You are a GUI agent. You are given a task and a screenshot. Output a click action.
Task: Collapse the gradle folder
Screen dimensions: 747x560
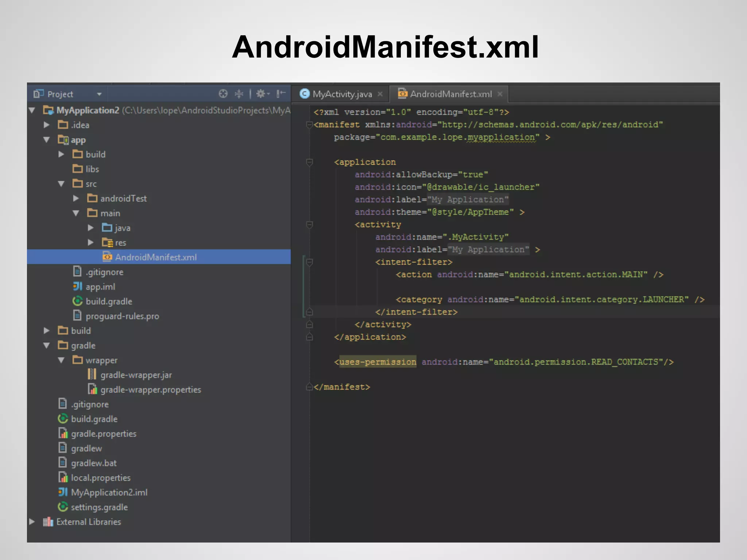coord(47,345)
